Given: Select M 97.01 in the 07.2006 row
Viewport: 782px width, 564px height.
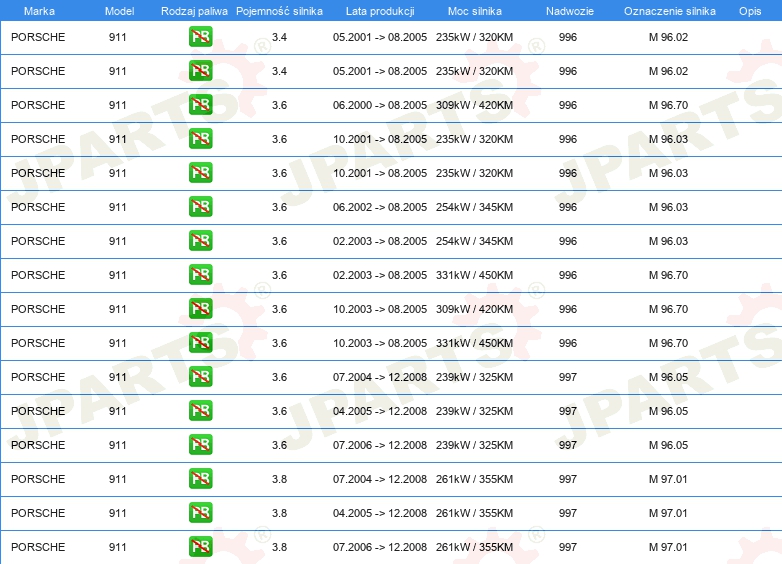Looking at the screenshot, I should pos(668,547).
